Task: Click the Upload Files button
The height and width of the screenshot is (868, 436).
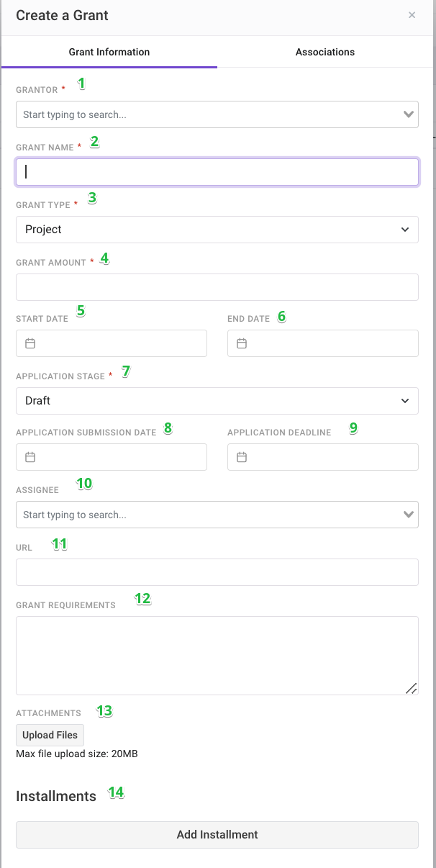Action: 49,735
